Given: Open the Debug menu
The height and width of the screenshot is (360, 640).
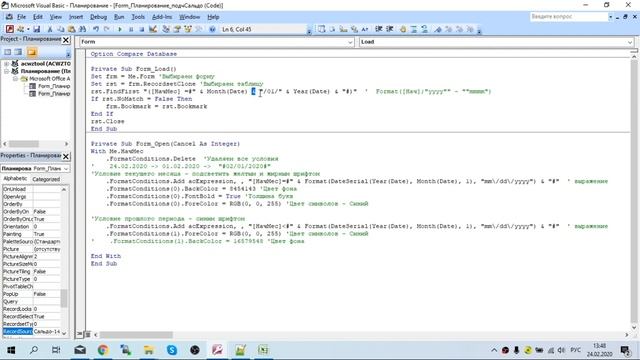Looking at the screenshot, I should tap(98, 17).
